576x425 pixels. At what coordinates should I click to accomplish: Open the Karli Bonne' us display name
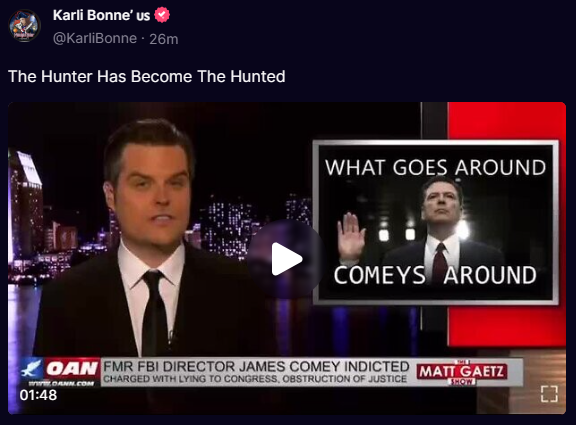101,15
